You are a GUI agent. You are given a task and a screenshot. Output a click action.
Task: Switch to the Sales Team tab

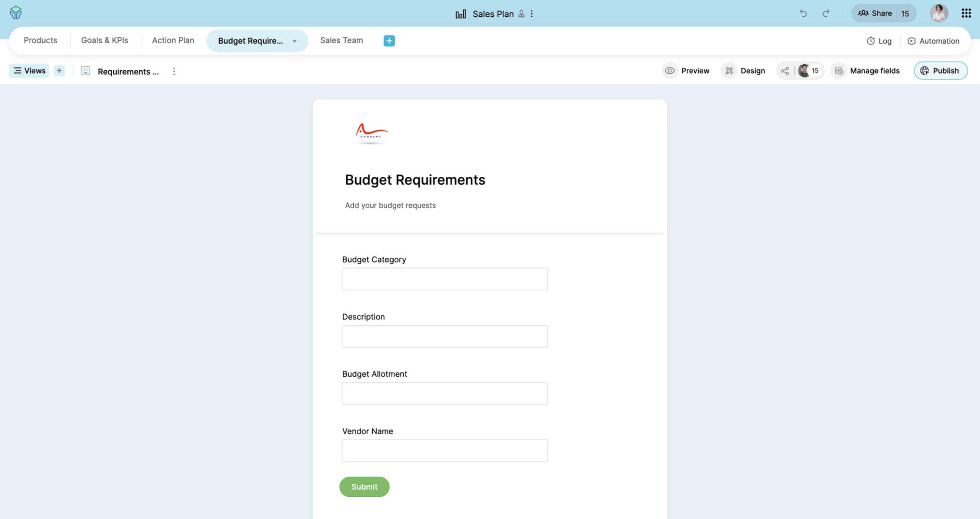coord(341,41)
